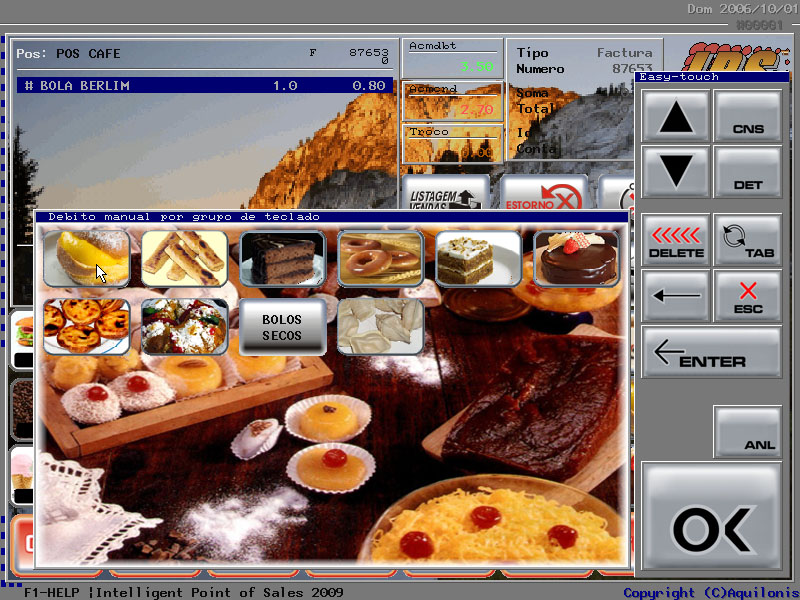Viewport: 800px width, 600px height.
Task: Tap the left arrow backspace key
Action: coord(676,296)
